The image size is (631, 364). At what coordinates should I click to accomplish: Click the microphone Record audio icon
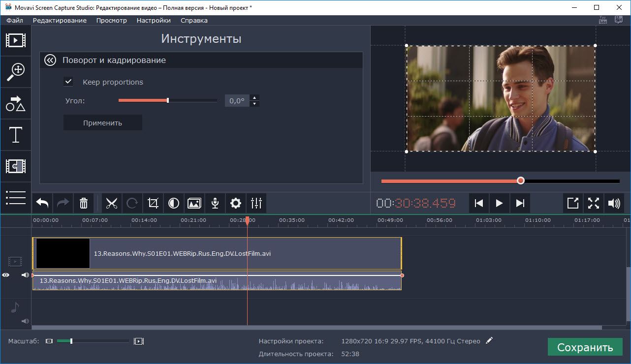coord(215,203)
